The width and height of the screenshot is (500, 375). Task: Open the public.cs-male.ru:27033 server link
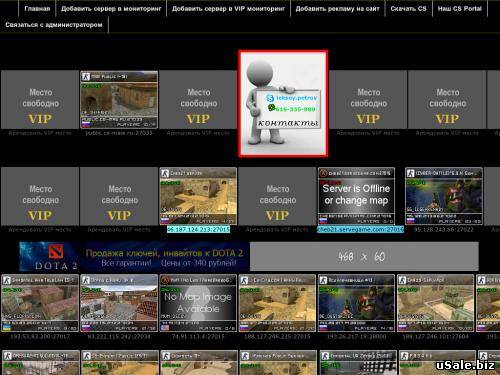tap(119, 133)
